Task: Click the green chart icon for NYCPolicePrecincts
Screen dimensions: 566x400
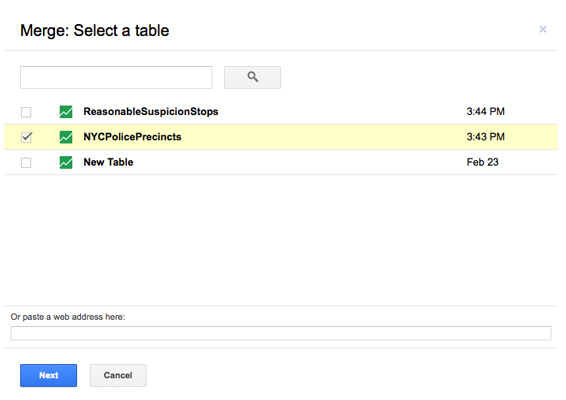Action: click(x=66, y=137)
